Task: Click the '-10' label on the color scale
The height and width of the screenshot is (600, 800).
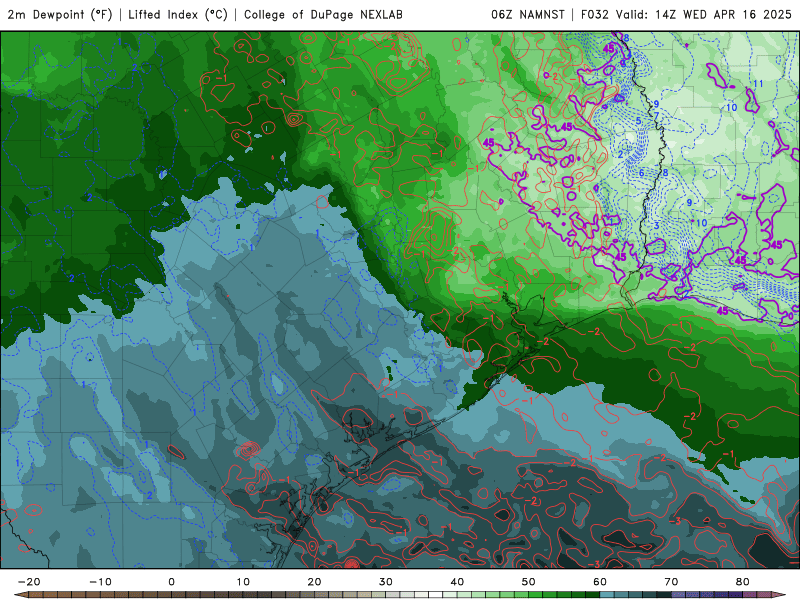Action: [x=101, y=582]
